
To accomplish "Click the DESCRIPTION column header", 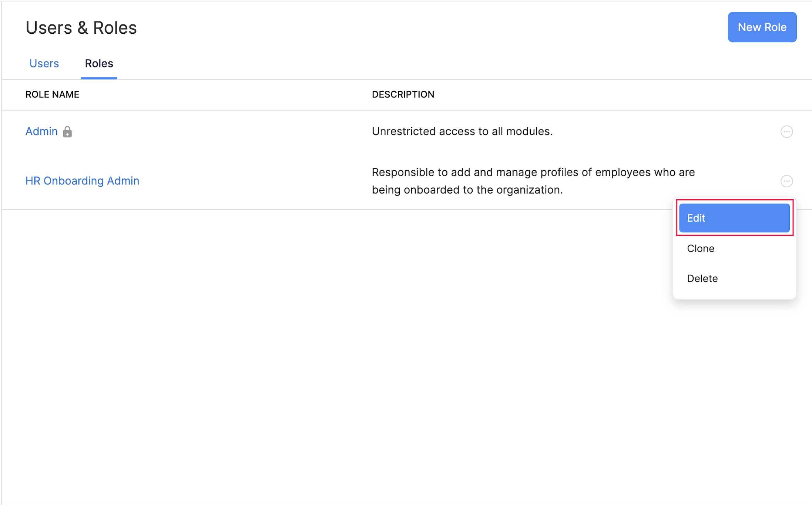I will click(x=403, y=94).
